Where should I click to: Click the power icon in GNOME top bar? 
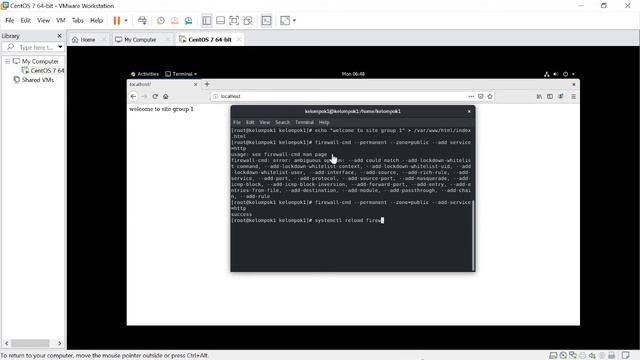565,74
